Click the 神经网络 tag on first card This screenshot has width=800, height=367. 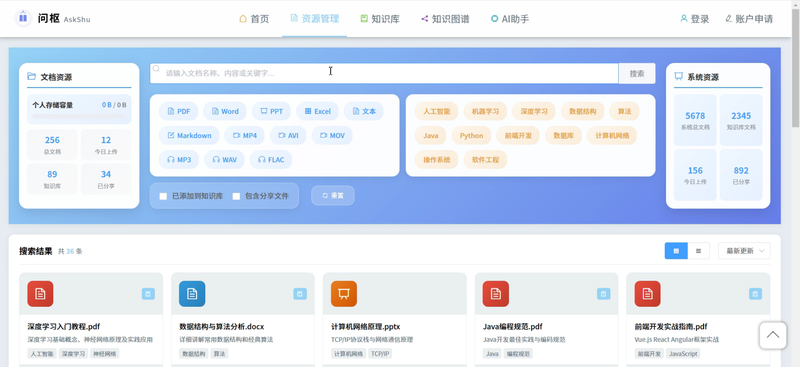(105, 353)
